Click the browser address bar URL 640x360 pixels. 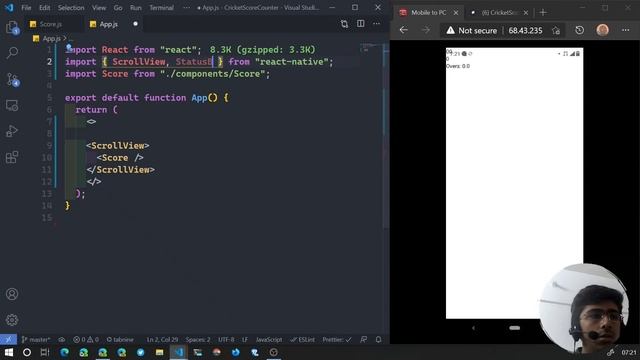tap(525, 31)
